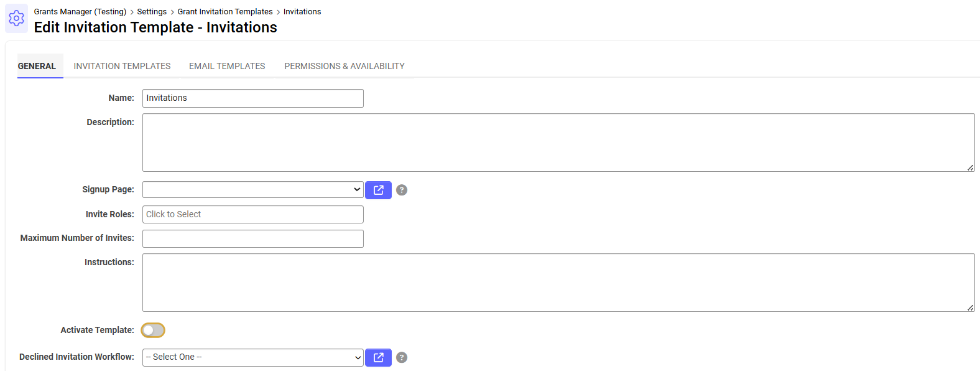
Task: Navigate to Grants Manager (Testing) breadcrumb
Action: (x=80, y=12)
